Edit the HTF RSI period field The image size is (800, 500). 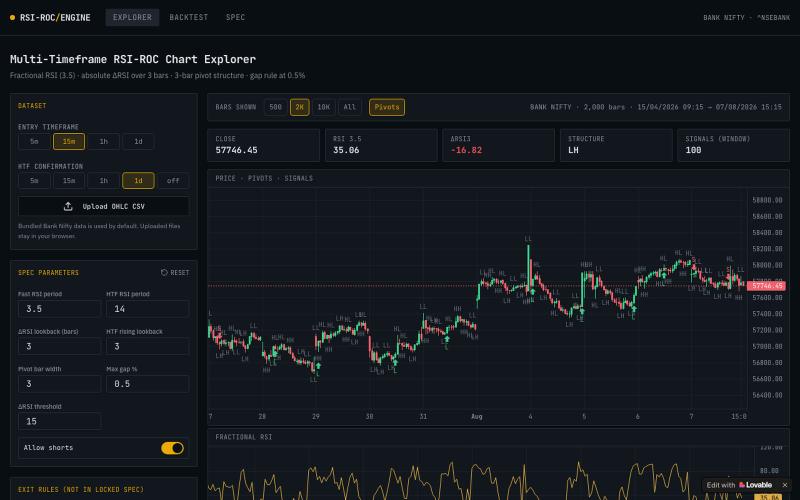coord(147,309)
